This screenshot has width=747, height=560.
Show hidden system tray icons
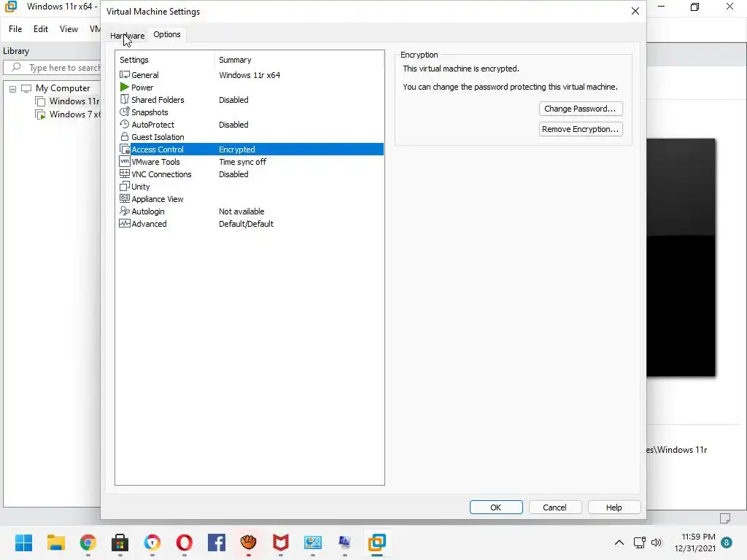pos(619,542)
